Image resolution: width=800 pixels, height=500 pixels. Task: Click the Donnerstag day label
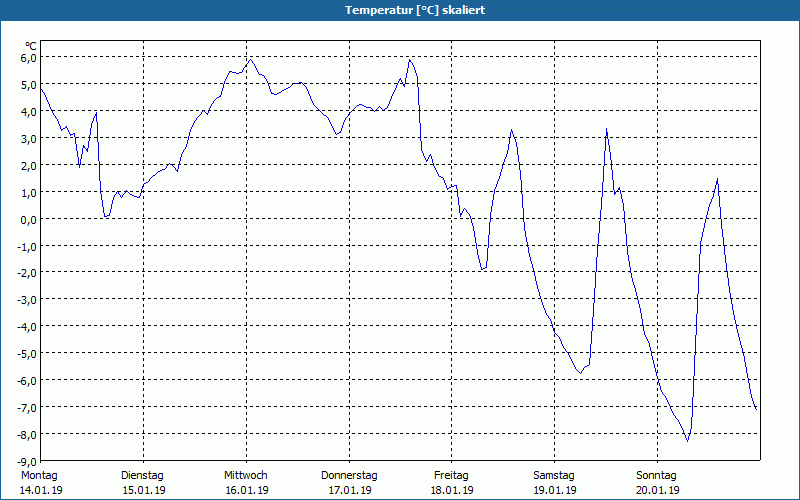pyautogui.click(x=349, y=476)
